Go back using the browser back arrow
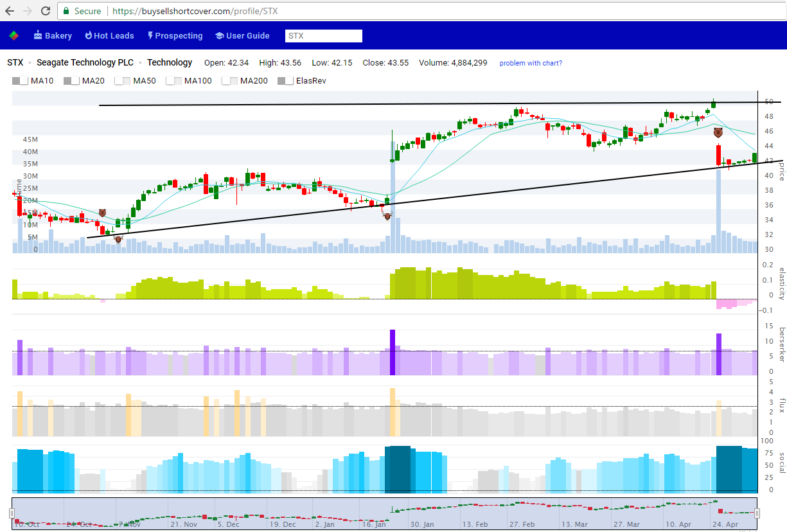This screenshot has height=532, width=787. 10,11
